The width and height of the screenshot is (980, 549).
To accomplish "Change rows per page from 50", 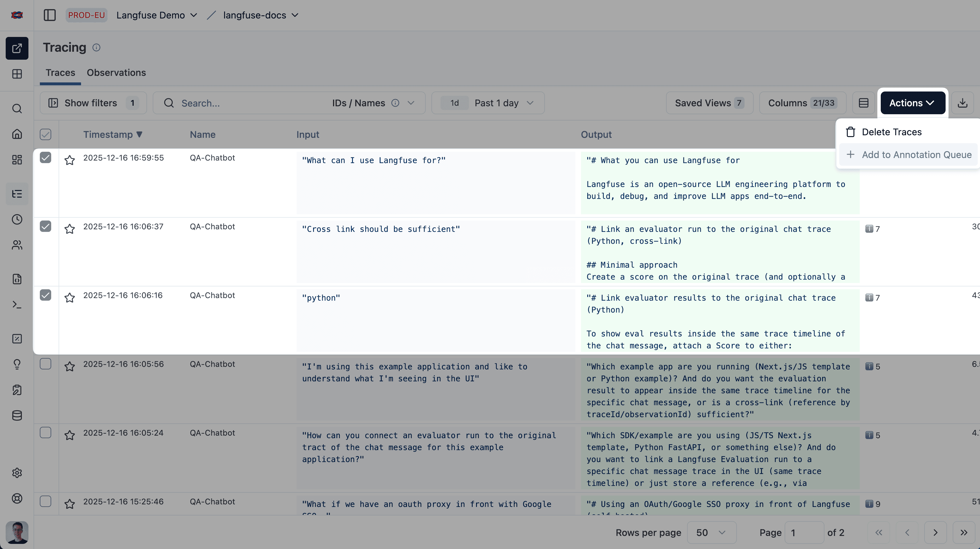I will [x=711, y=532].
